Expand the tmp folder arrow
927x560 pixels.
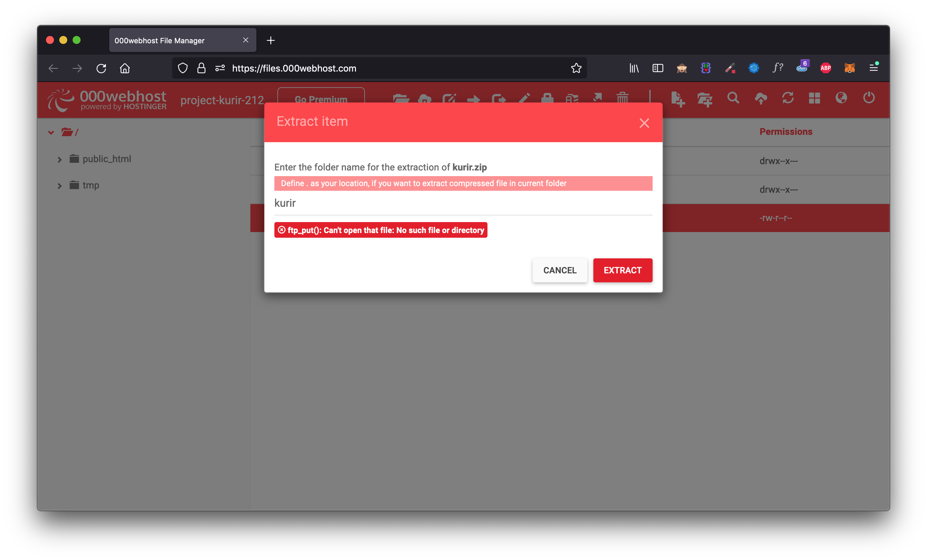tap(60, 186)
